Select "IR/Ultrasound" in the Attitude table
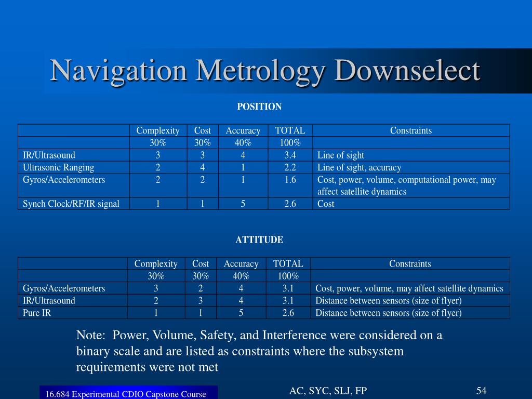This screenshot has height=399, width=532. 49,301
